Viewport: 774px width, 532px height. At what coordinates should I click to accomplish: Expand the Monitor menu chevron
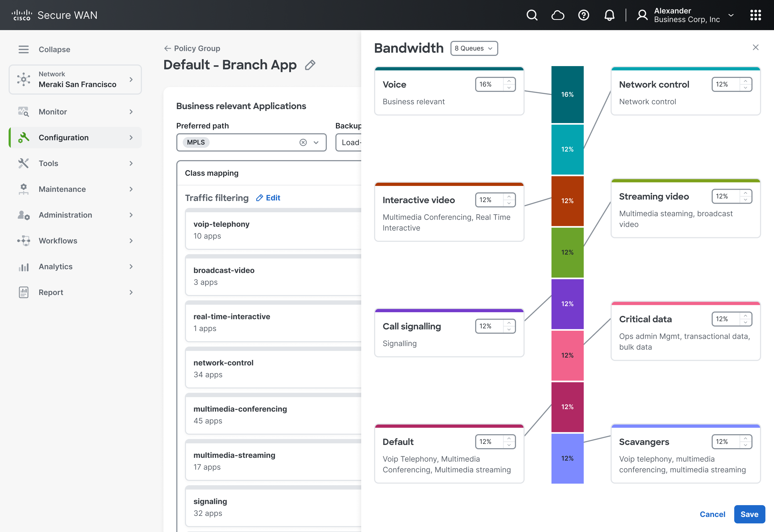pos(131,112)
